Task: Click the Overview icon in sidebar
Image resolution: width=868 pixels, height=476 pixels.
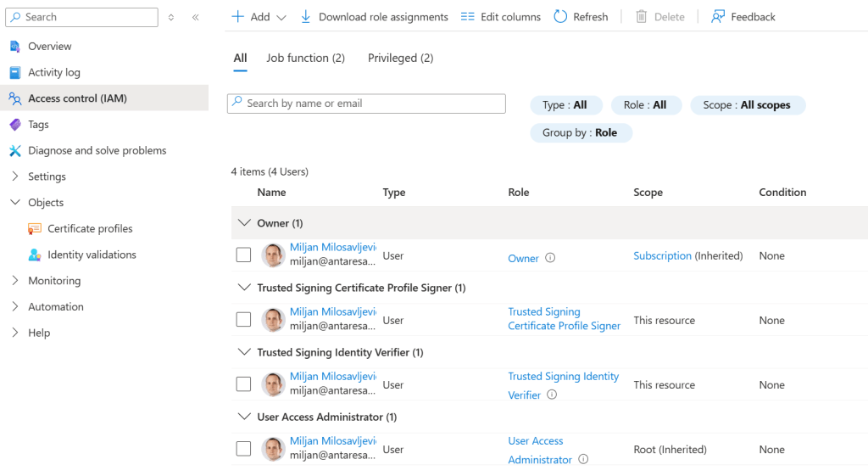Action: pyautogui.click(x=14, y=47)
